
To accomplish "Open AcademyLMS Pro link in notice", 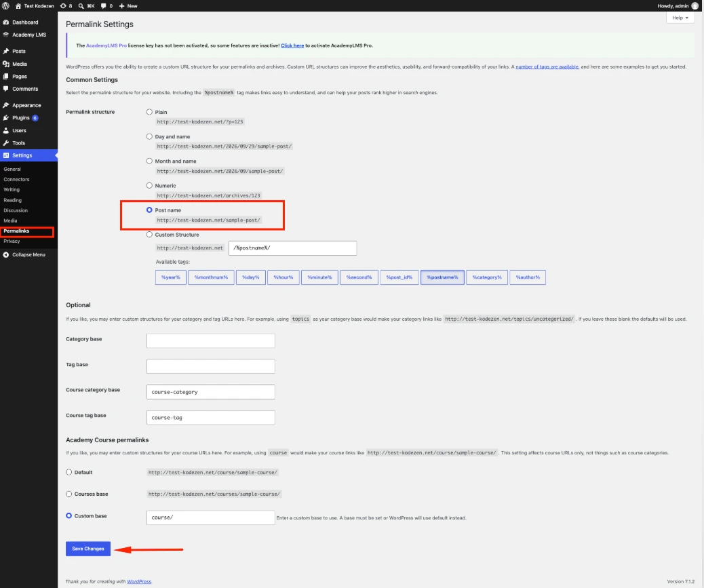I will coord(106,46).
